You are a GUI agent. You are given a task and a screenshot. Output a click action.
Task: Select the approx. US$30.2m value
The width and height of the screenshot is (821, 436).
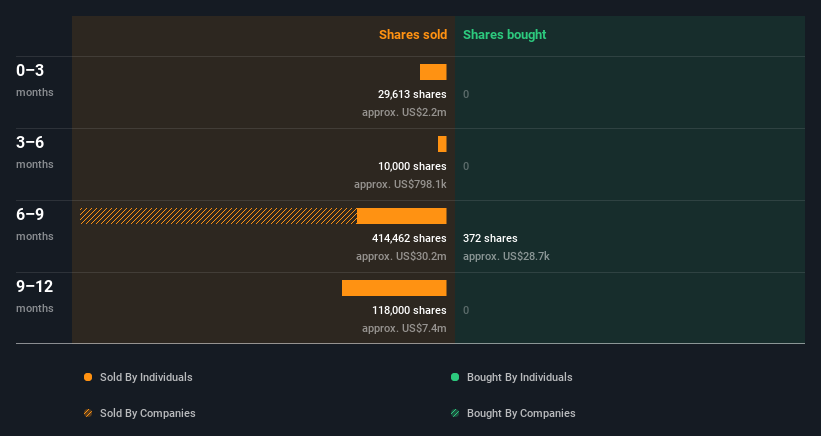point(401,256)
